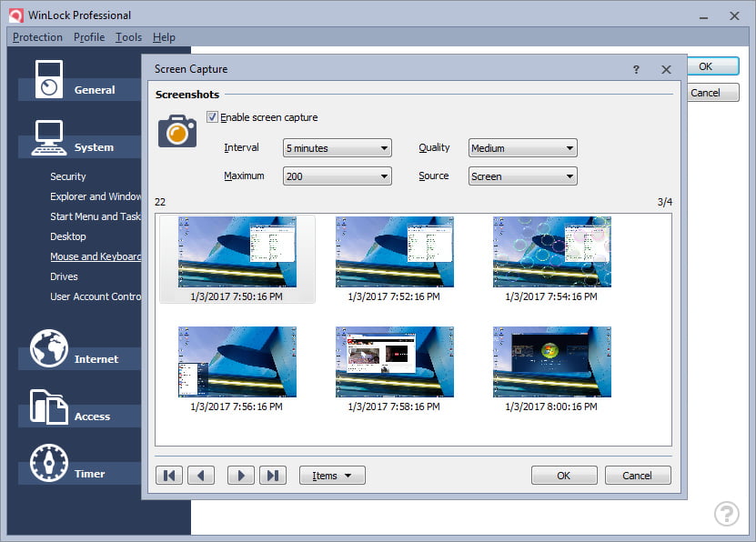Click OK in the Screen Capture dialog

tap(564, 476)
